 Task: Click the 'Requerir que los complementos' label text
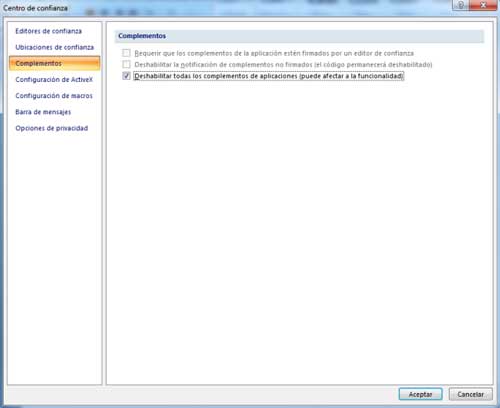(274, 53)
